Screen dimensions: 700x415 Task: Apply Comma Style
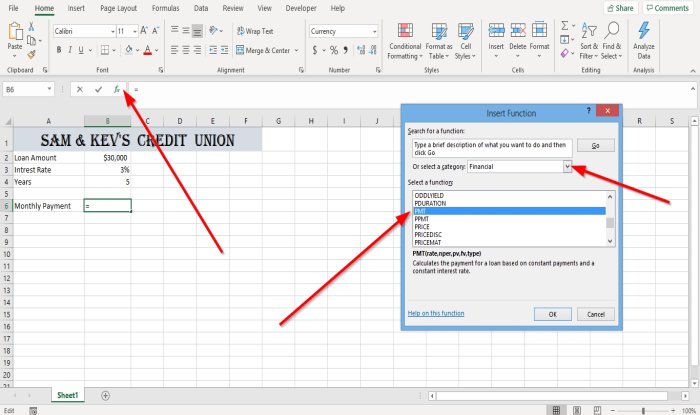click(346, 50)
